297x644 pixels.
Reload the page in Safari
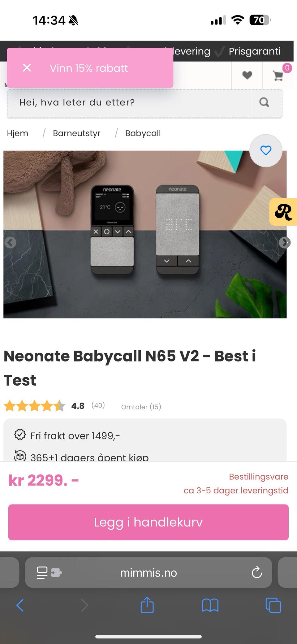click(257, 573)
